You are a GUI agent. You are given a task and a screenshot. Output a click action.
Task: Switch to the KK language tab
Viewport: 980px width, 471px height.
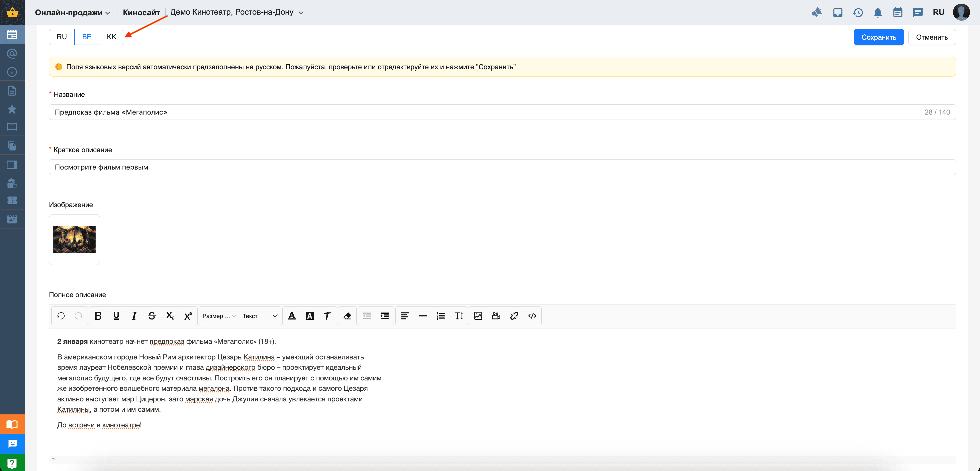coord(111,37)
